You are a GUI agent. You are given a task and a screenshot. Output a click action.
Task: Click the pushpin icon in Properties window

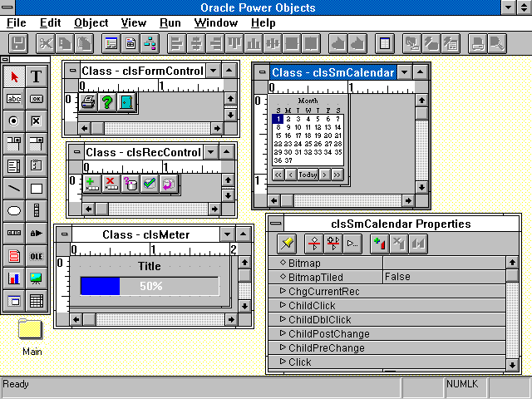[287, 244]
